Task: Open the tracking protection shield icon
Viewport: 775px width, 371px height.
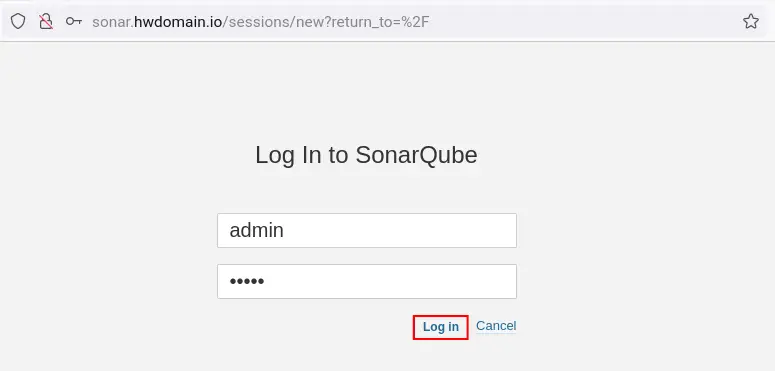Action: click(18, 21)
